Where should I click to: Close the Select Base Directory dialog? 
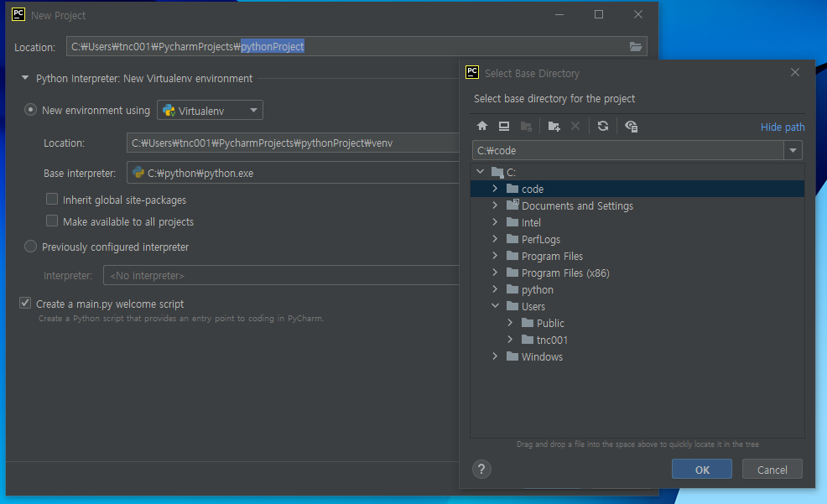[x=795, y=72]
